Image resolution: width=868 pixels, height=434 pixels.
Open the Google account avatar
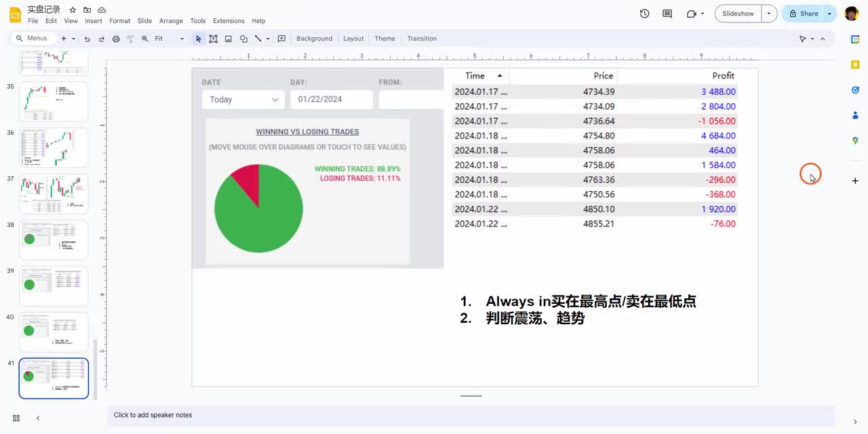click(852, 14)
